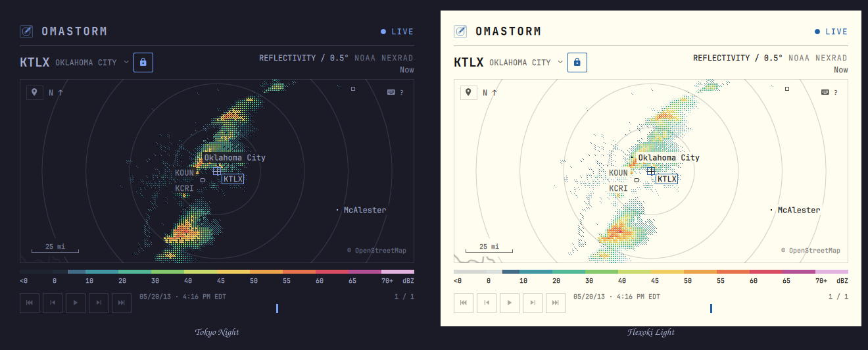The width and height of the screenshot is (868, 350).
Task: Open keyboard shortcuts icon in Flexoki Light map
Action: [825, 93]
